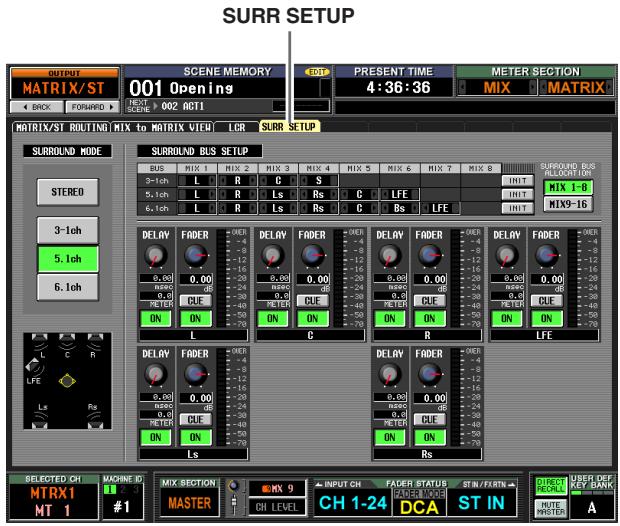Click the L channel FADER knob
The height and width of the screenshot is (526, 620).
pos(195,255)
